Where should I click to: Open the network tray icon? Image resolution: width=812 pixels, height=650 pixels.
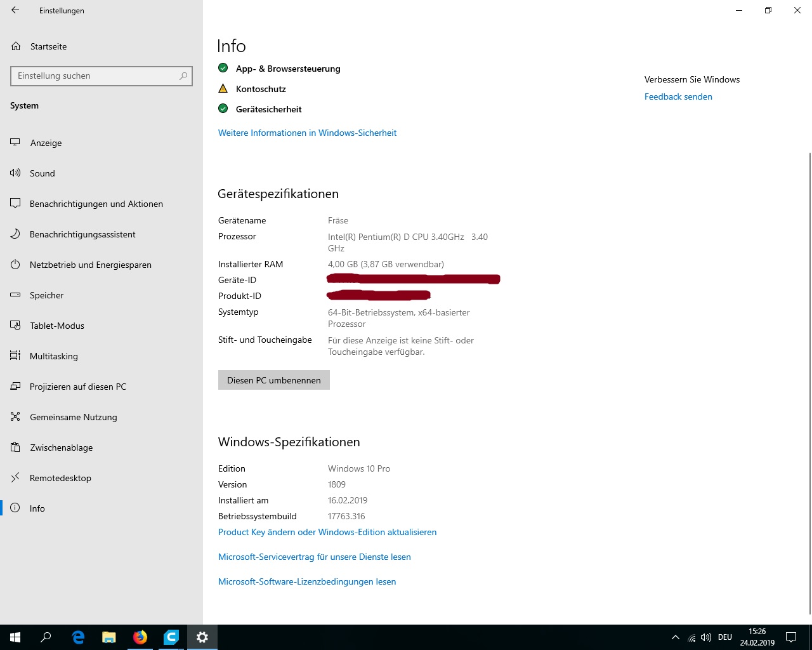tap(692, 638)
